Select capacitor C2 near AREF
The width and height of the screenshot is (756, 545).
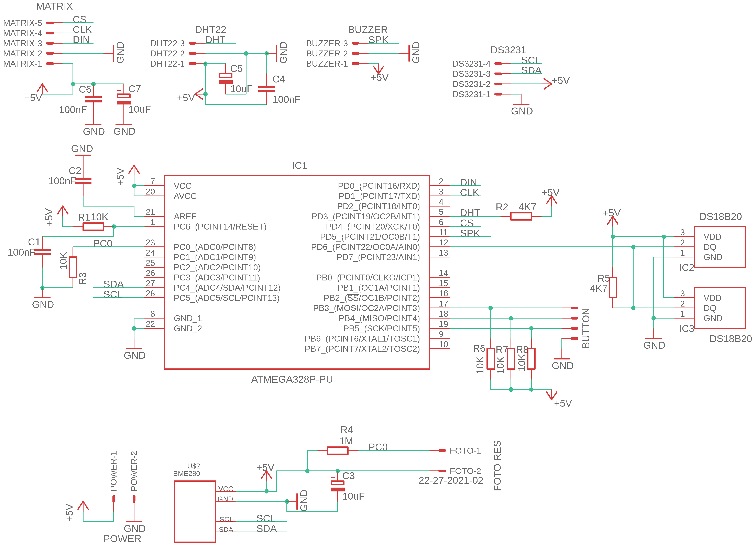(83, 181)
